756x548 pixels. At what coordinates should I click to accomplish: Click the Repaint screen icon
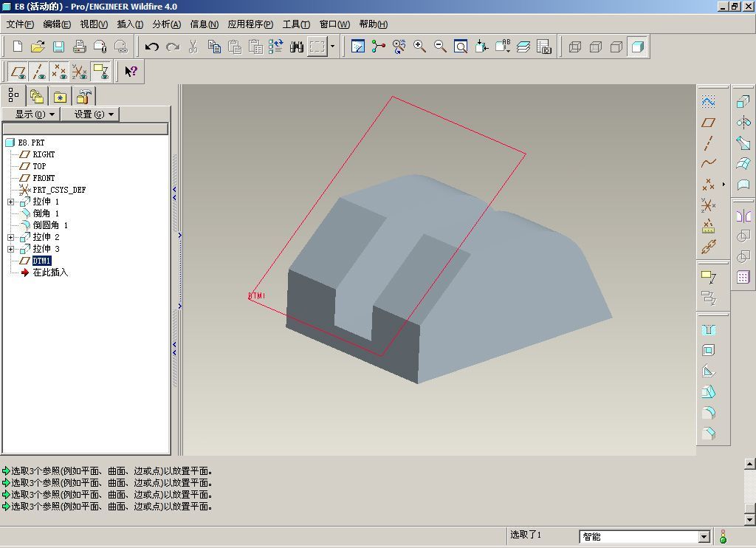click(x=358, y=47)
